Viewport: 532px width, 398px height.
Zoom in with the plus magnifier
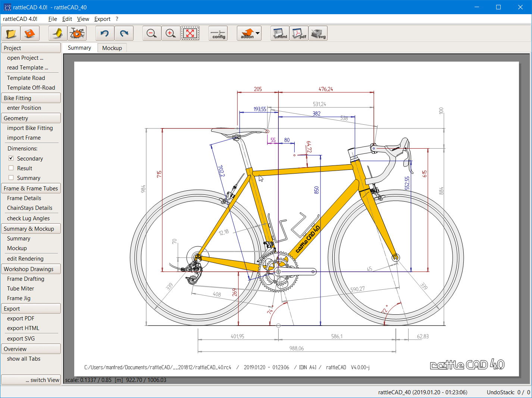coord(170,33)
